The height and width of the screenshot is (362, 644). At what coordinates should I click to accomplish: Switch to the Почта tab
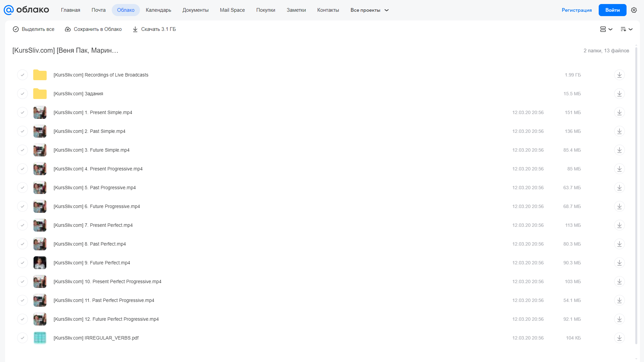point(98,10)
